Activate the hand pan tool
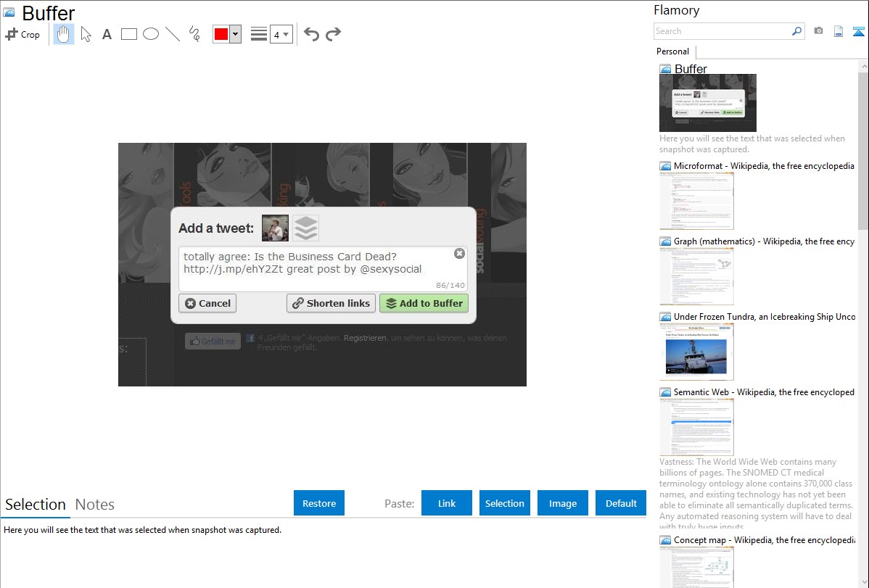 click(63, 34)
